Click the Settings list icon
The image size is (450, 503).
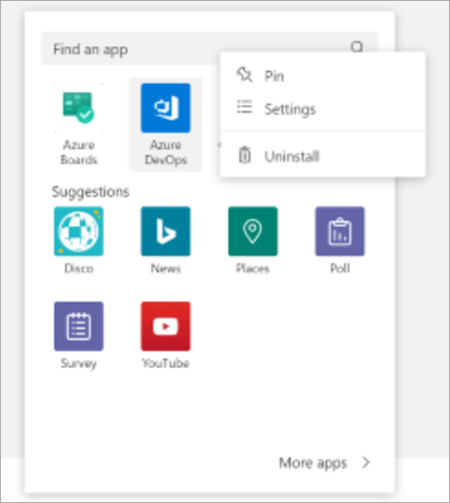click(x=244, y=107)
